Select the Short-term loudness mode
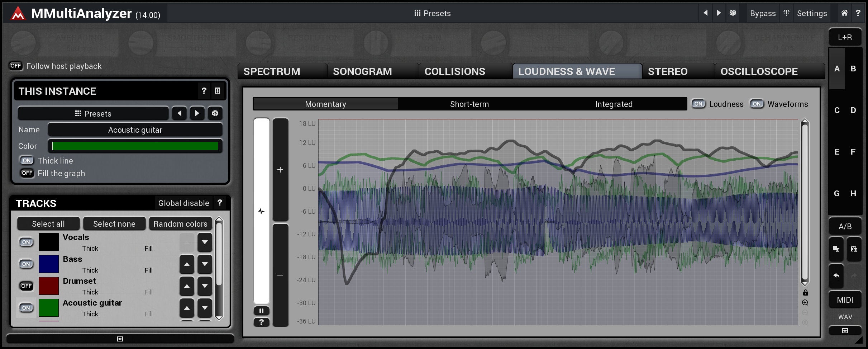This screenshot has width=868, height=349. [469, 104]
